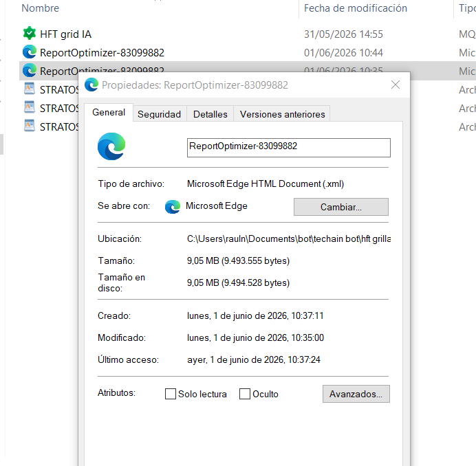
Task: Click the large Edge file icon in General tab
Action: (x=111, y=146)
